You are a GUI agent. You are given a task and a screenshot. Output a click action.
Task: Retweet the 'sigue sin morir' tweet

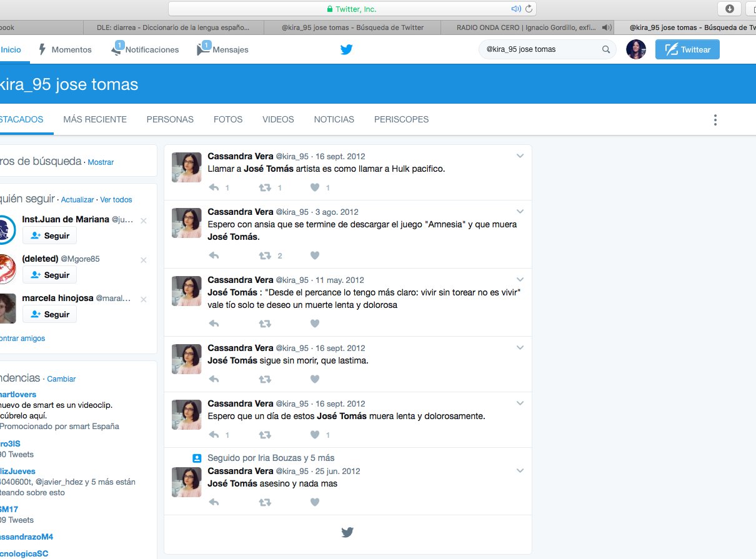(x=265, y=379)
